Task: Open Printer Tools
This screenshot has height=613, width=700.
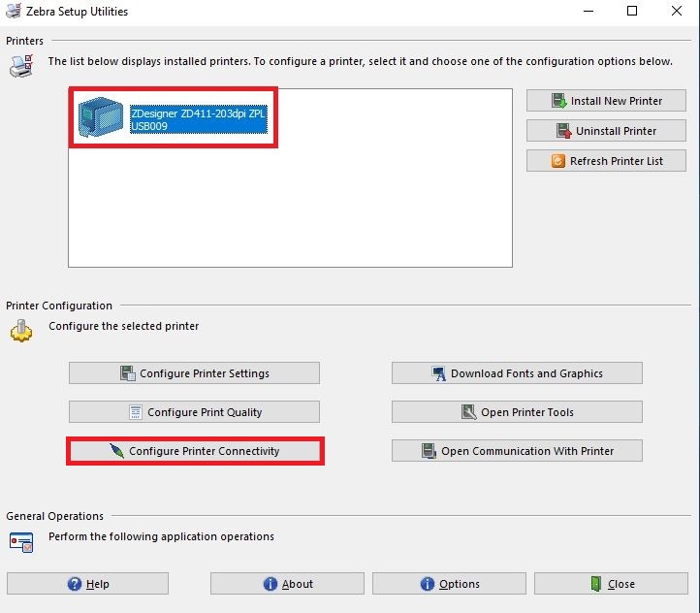Action: coord(517,412)
